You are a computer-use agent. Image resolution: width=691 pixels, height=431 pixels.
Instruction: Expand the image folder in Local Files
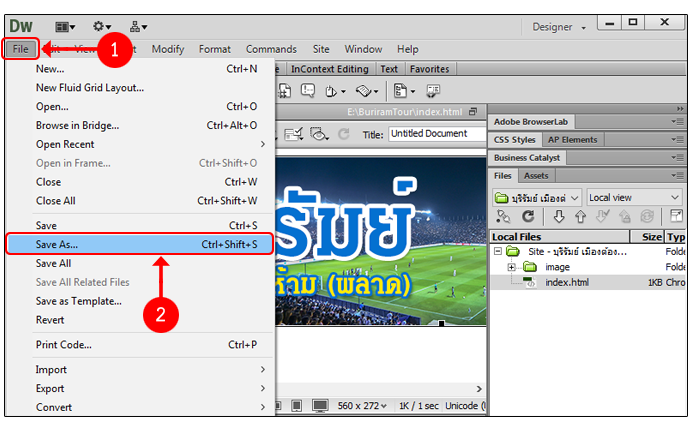point(511,267)
